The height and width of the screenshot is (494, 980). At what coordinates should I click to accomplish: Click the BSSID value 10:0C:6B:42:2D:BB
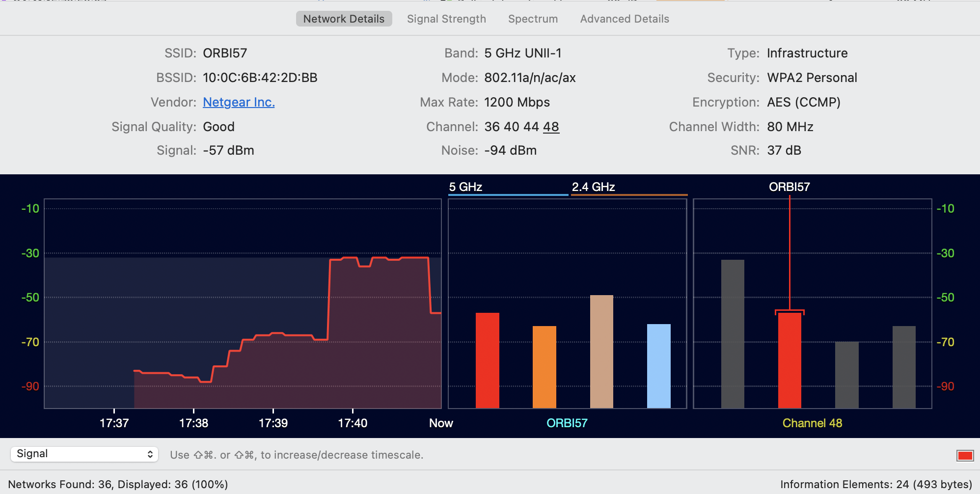coord(260,78)
